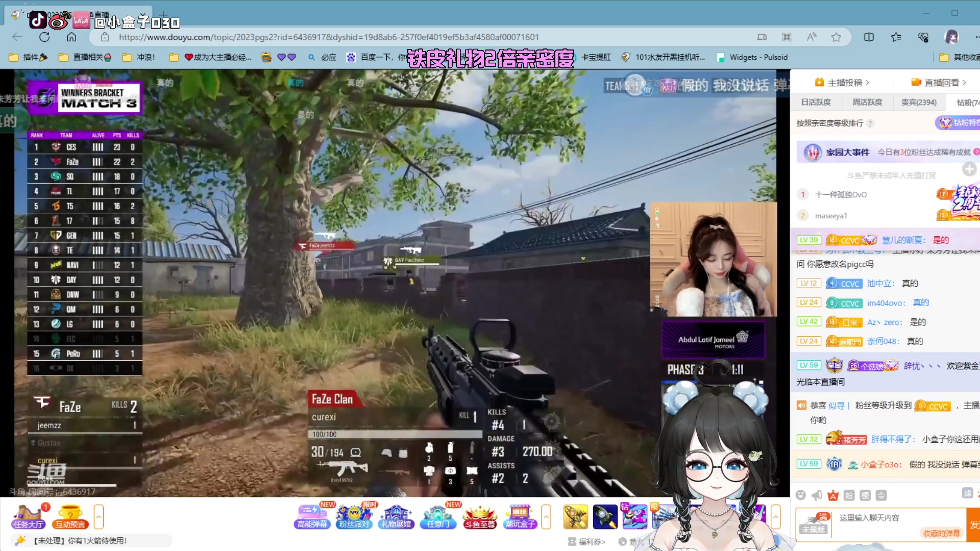
Task: Expand the middle activity icons arrow after 潮玩盒子
Action: [x=546, y=517]
